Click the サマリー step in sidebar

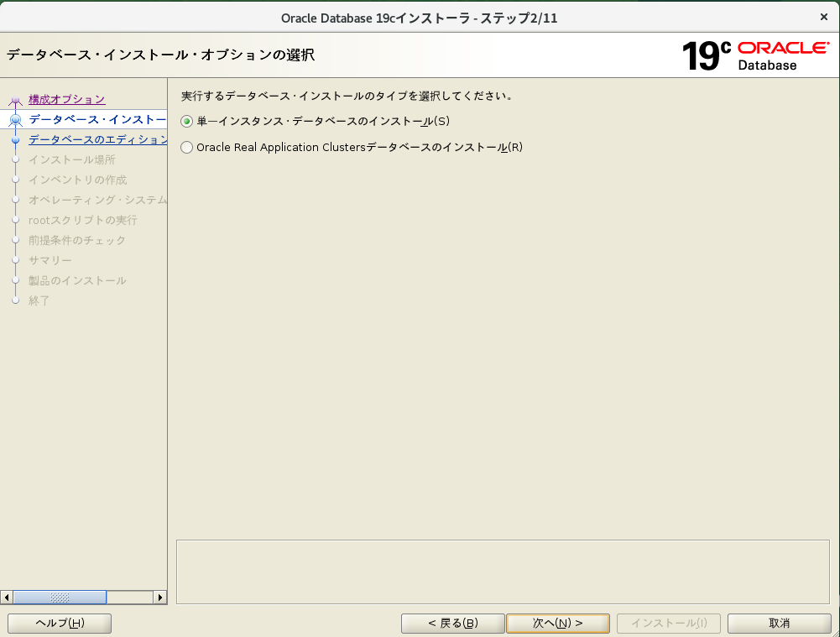click(x=50, y=260)
